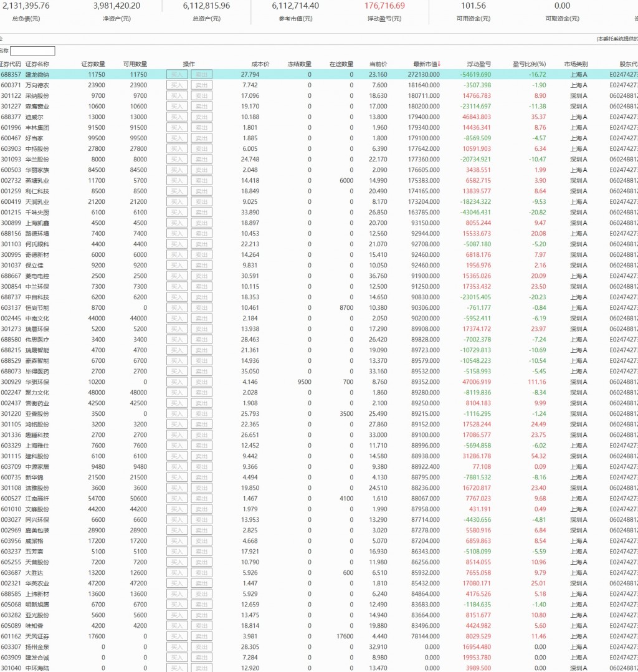Click 买入 button for stock 603903
This screenshot has height=672, width=638.
click(x=177, y=149)
